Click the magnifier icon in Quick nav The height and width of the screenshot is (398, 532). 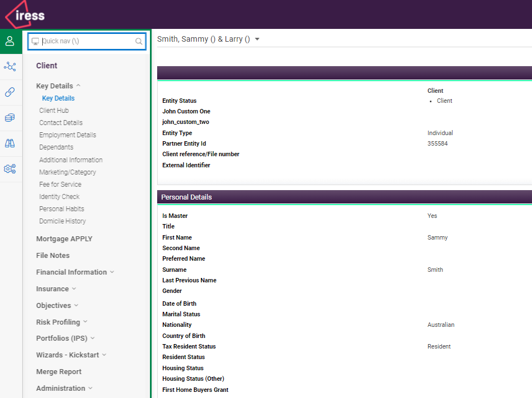coord(139,41)
